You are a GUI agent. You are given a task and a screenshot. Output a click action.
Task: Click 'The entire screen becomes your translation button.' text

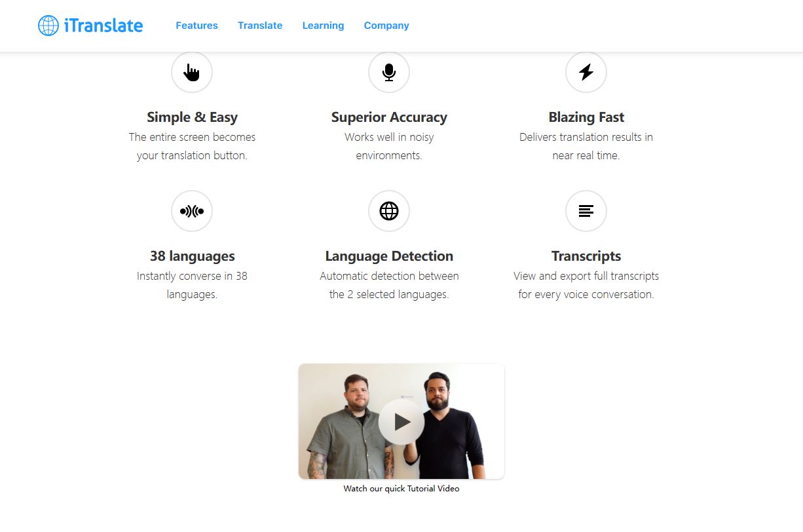tap(192, 146)
